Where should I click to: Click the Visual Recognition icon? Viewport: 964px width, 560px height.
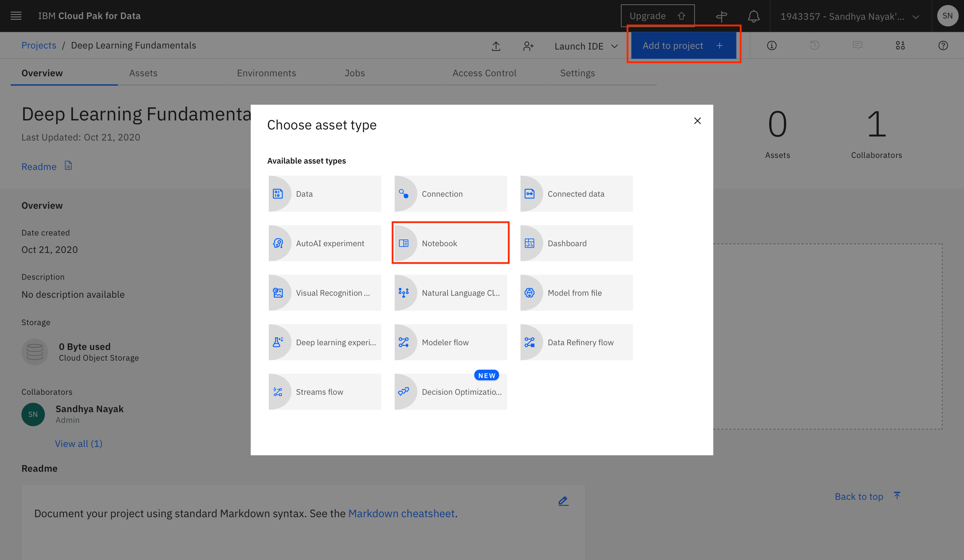(x=278, y=293)
